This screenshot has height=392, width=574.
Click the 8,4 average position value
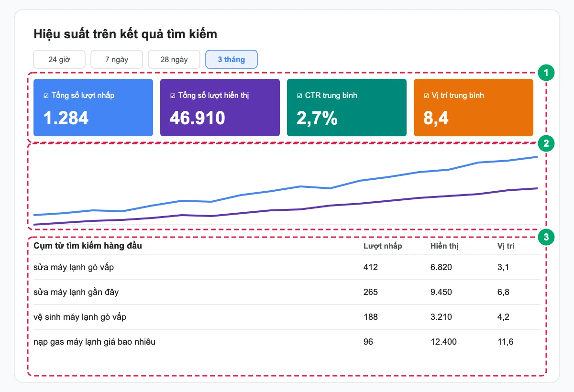pyautogui.click(x=436, y=118)
